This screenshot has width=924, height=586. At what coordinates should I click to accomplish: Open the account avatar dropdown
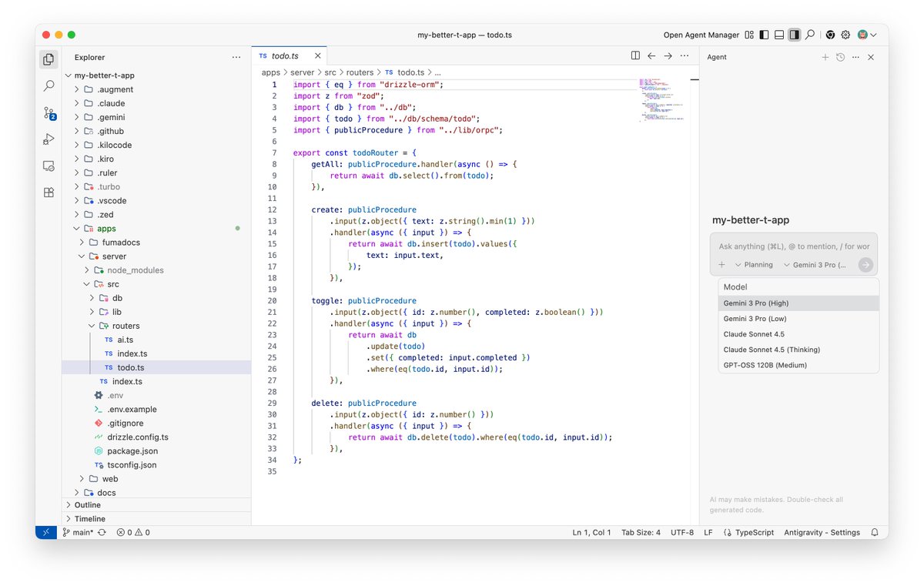867,35
